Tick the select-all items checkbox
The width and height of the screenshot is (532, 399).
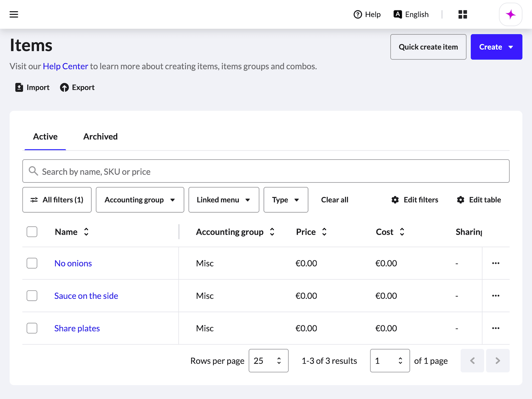click(32, 232)
